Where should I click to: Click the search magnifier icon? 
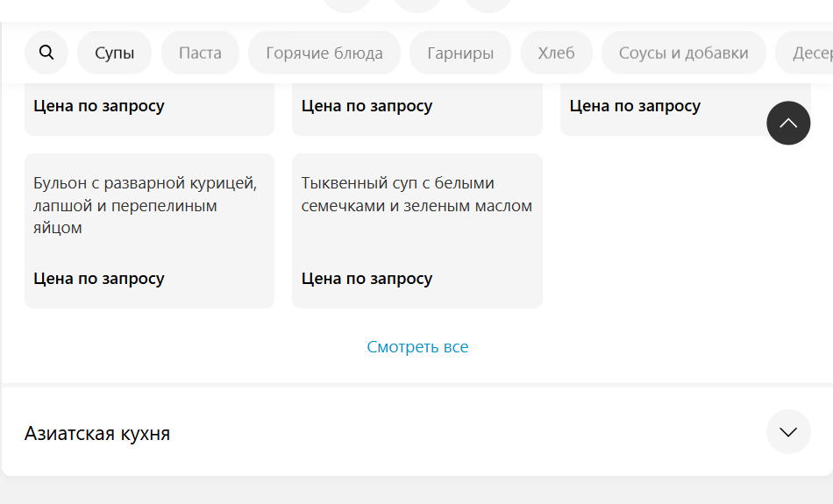click(46, 53)
